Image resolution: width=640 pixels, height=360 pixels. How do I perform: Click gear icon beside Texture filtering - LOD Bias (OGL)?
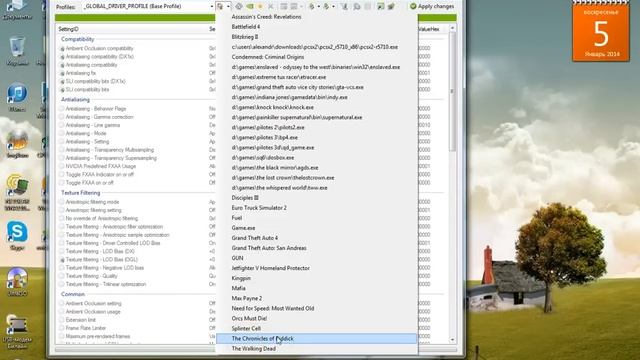coord(62,260)
